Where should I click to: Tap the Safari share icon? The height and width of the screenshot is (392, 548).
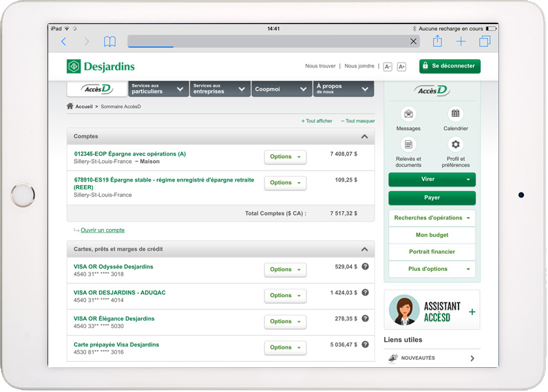437,42
